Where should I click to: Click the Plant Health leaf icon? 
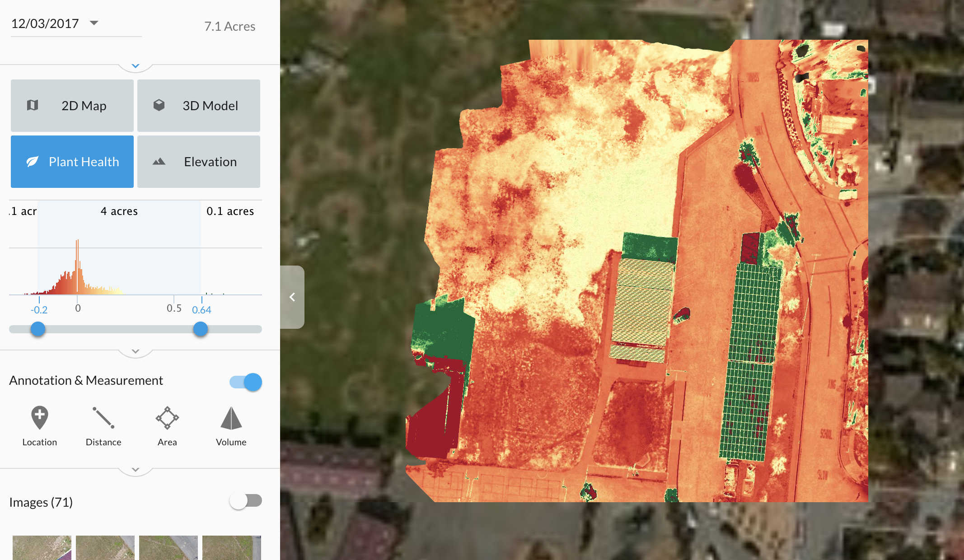[33, 162]
